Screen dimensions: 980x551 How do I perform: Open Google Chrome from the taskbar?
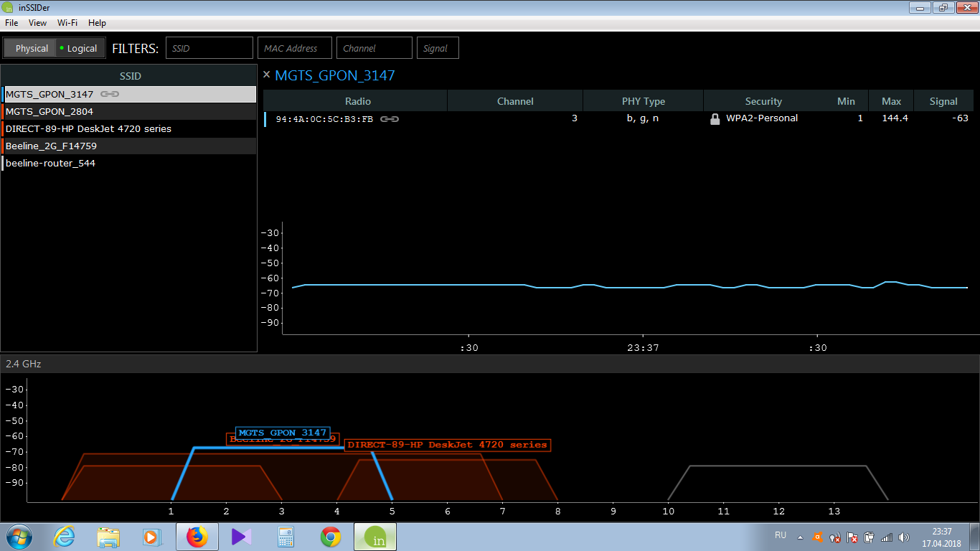click(x=331, y=537)
